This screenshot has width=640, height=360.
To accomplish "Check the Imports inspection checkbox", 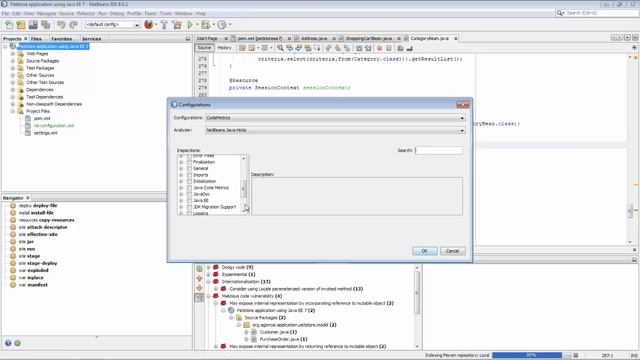I will point(189,175).
